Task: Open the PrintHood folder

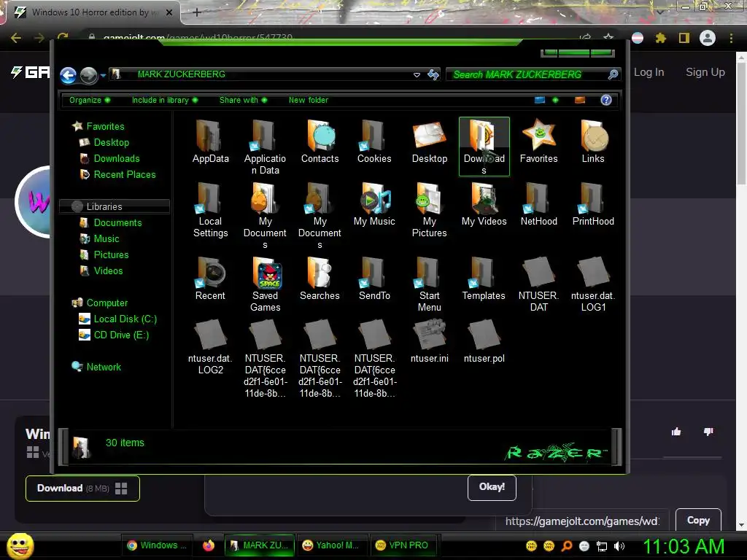Action: click(x=592, y=204)
